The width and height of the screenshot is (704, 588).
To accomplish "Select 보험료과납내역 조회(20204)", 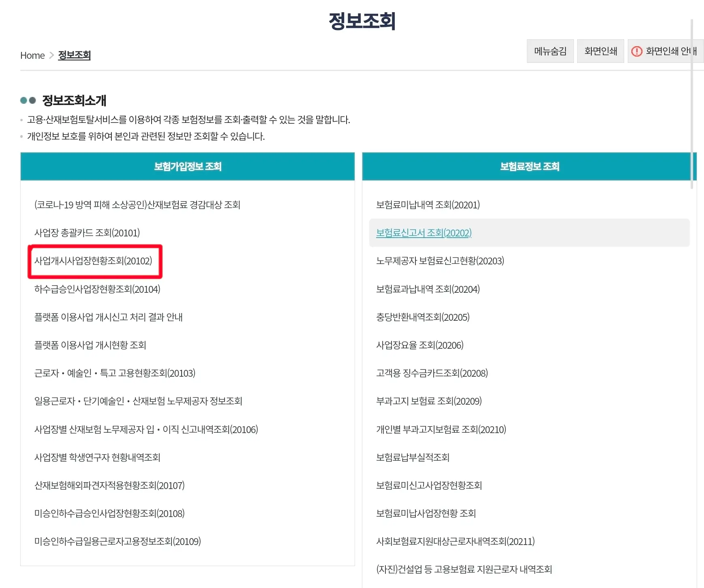I will pos(428,289).
